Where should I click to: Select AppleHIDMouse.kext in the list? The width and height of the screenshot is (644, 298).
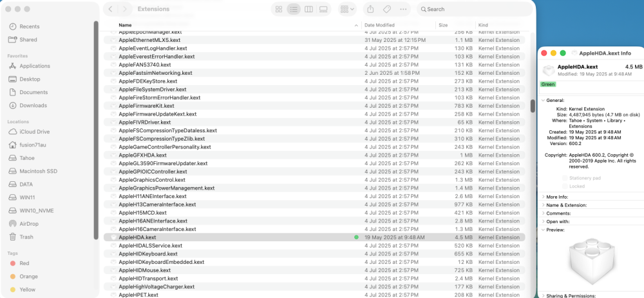click(314, 270)
